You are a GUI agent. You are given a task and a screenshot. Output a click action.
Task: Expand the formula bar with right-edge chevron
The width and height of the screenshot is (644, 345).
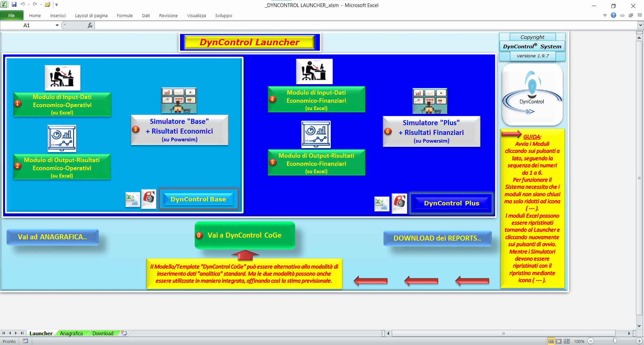pyautogui.click(x=641, y=25)
